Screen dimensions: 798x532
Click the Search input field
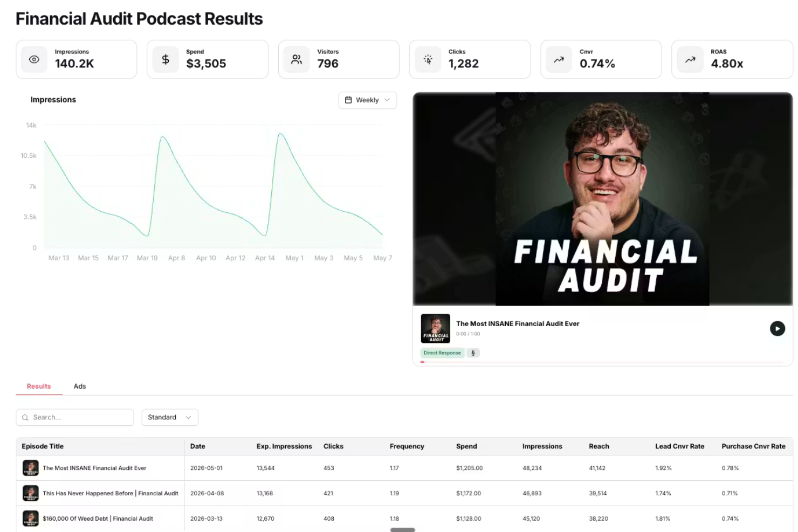(75, 417)
